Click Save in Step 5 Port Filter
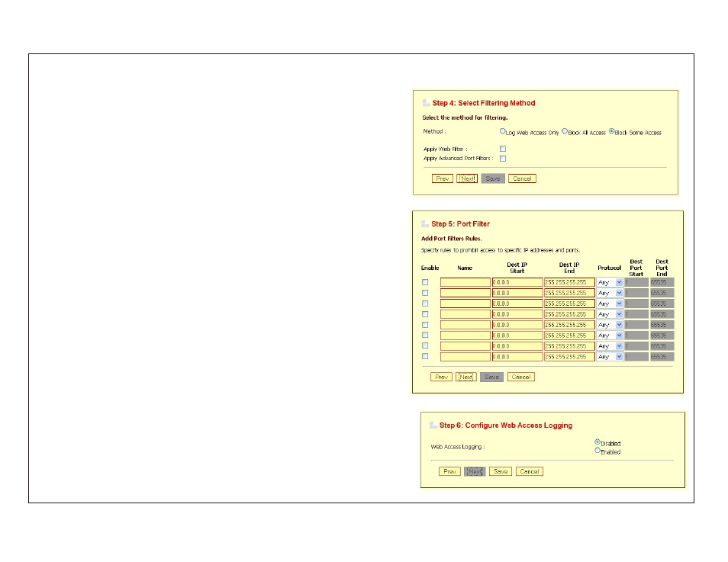 click(492, 377)
